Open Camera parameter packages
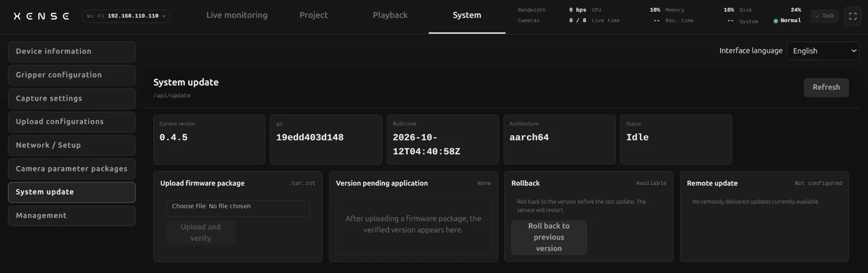The image size is (868, 273). click(x=72, y=168)
